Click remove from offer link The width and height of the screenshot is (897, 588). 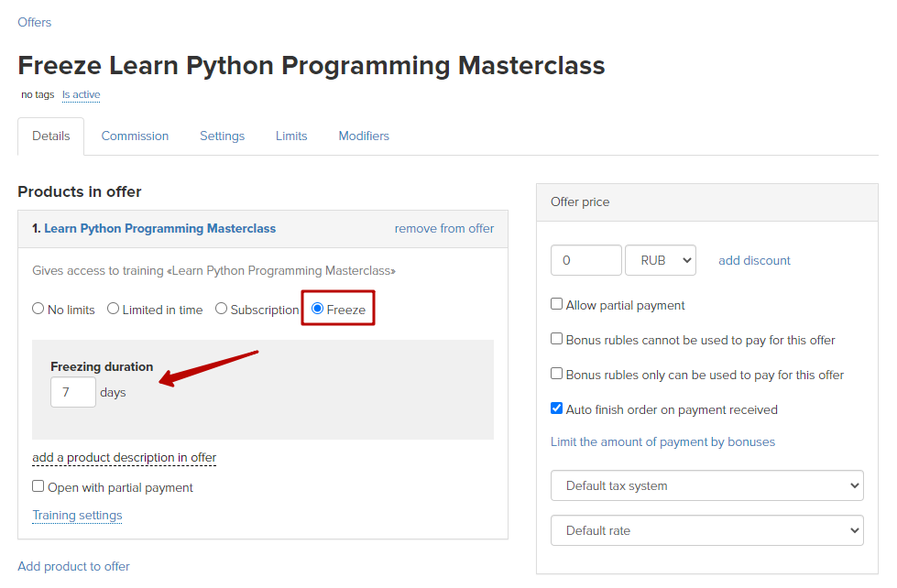click(444, 228)
